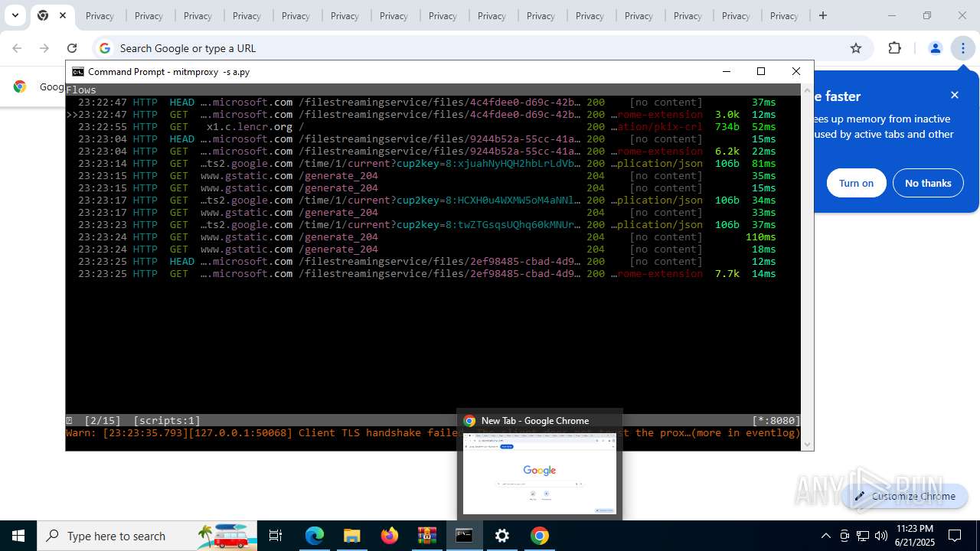Screen dimensions: 980x551
Task: Switch to Command Prompt taskbar icon
Action: point(465,536)
